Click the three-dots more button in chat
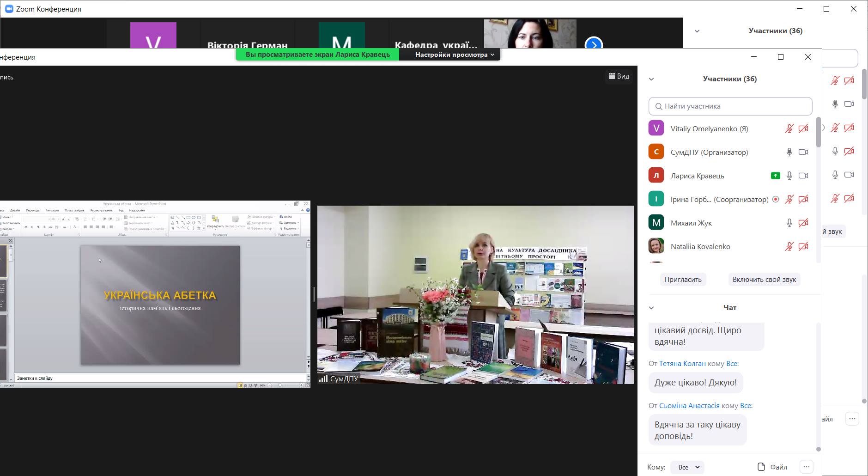 coord(806,467)
